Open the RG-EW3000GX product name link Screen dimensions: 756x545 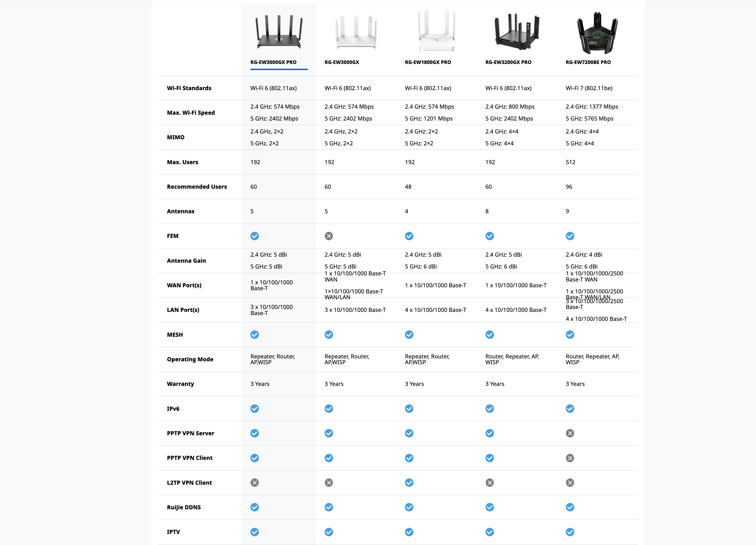pos(342,62)
